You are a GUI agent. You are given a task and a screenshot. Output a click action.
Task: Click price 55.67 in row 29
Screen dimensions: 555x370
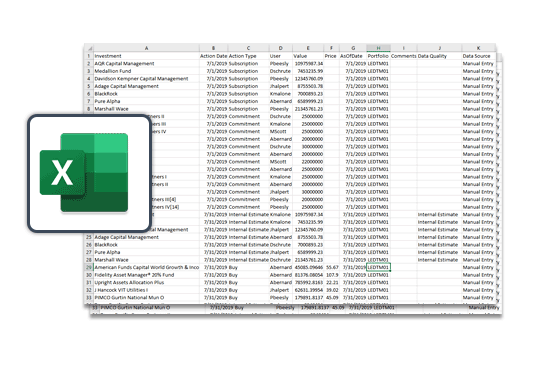[332, 267]
